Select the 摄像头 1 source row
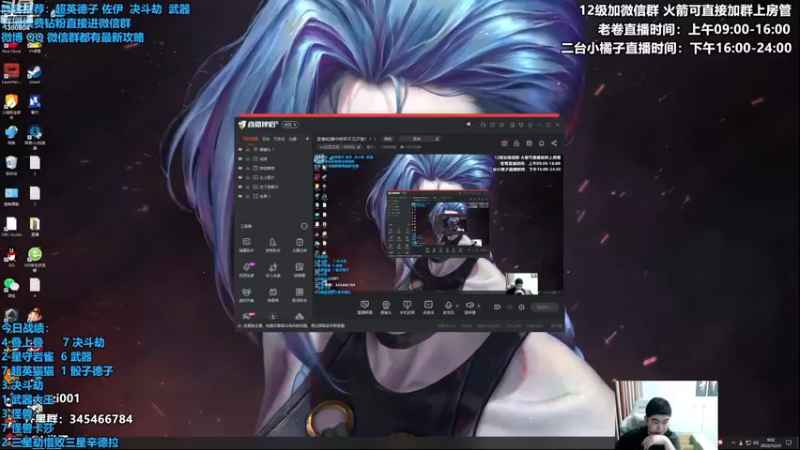This screenshot has width=800, height=450. pos(273,149)
